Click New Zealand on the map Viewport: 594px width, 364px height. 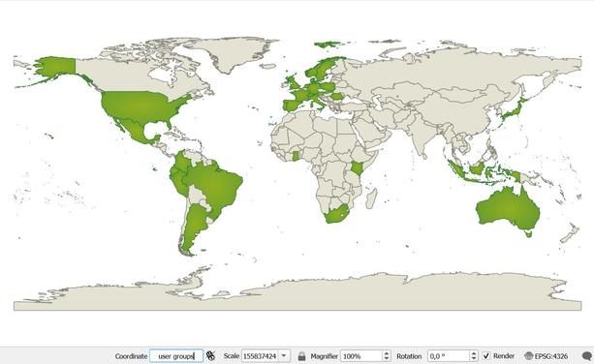pyautogui.click(x=570, y=234)
